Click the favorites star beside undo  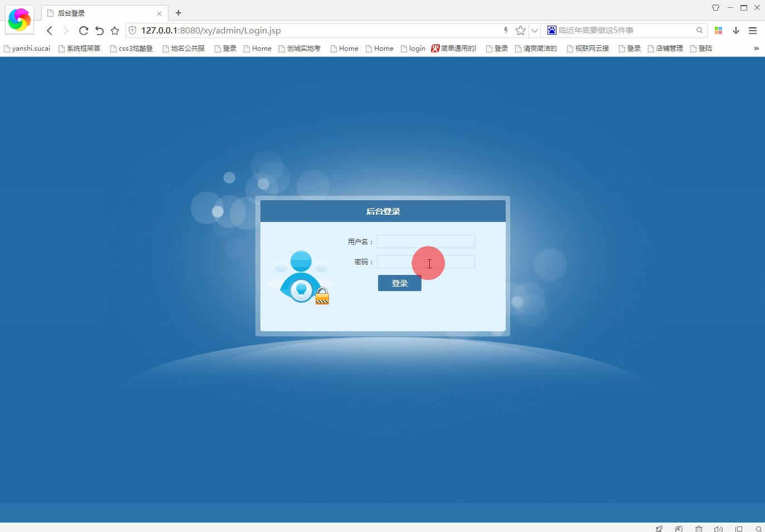[115, 31]
